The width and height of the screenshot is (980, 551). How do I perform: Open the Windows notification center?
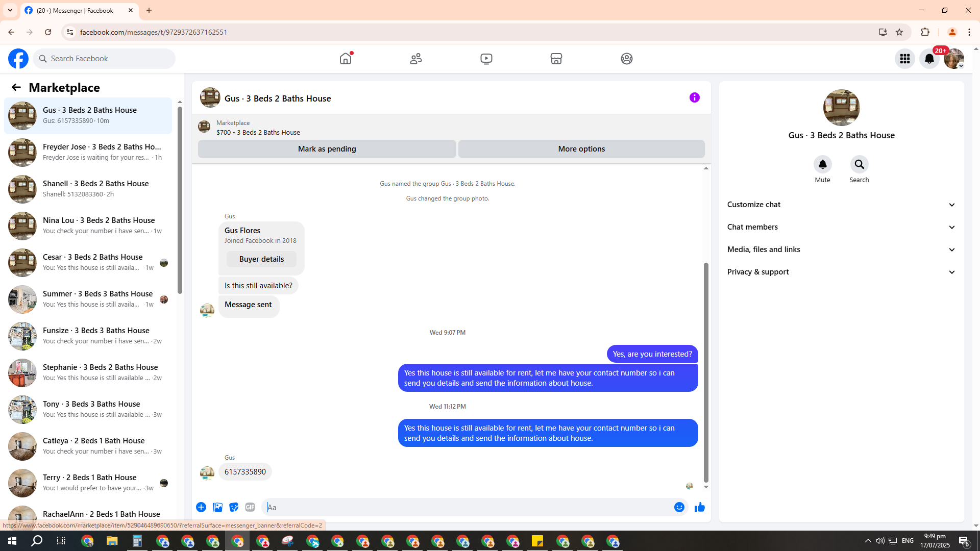[x=964, y=541]
